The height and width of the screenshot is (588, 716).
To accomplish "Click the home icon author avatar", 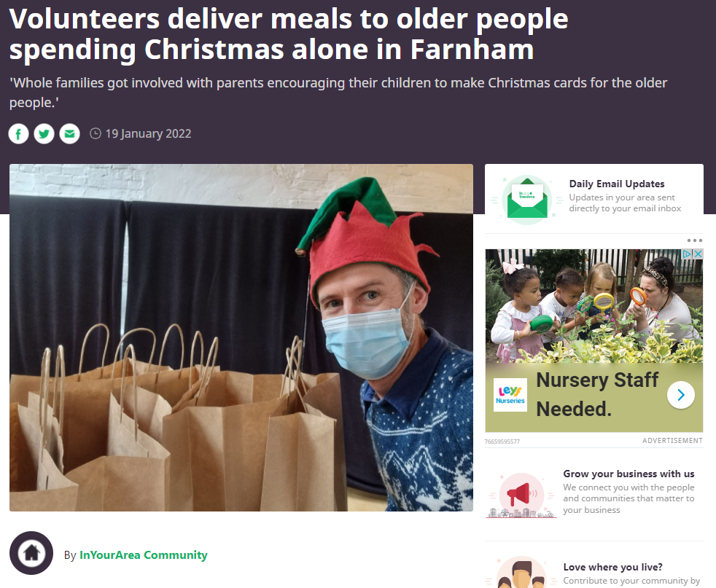I will pyautogui.click(x=31, y=553).
